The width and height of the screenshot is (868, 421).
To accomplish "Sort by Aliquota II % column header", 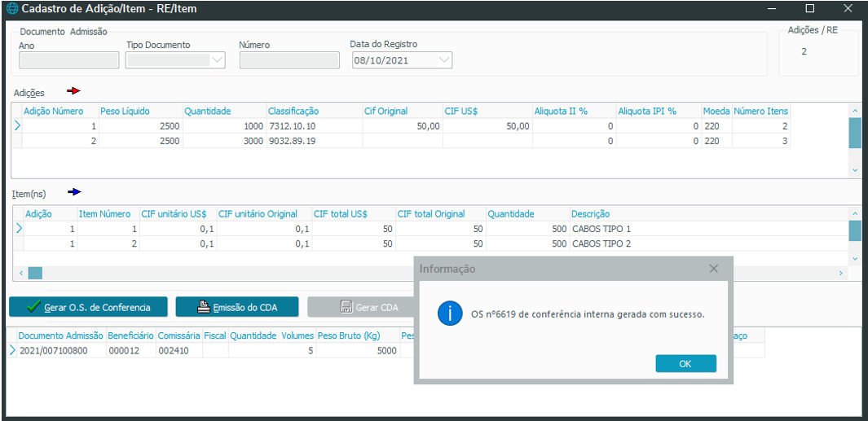I will [575, 112].
